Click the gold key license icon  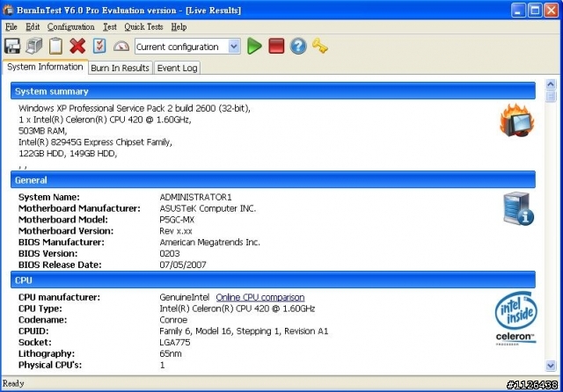[320, 47]
